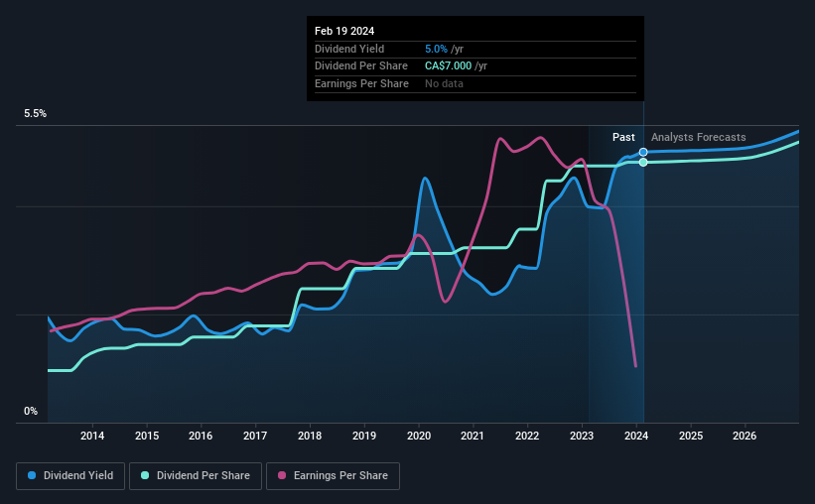The image size is (815, 504).
Task: Click the blue Dividend Yield legend dot
Action: pos(31,476)
